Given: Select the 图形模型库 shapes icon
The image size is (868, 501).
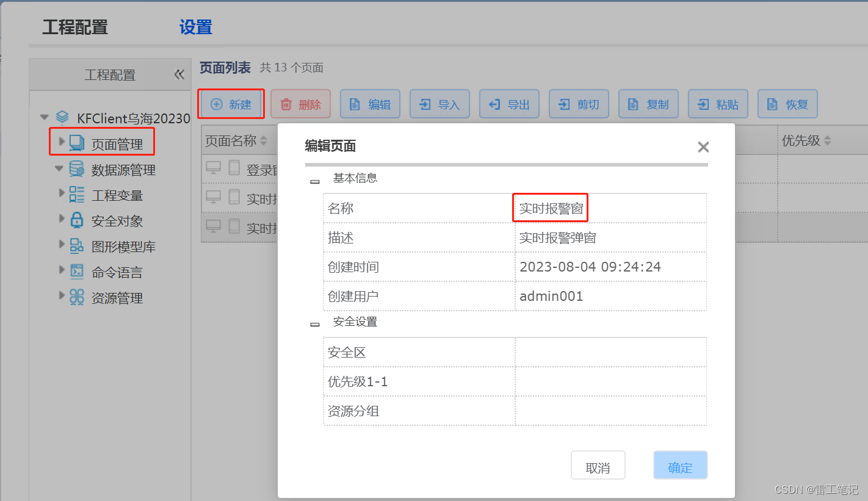Looking at the screenshot, I should pyautogui.click(x=77, y=246).
